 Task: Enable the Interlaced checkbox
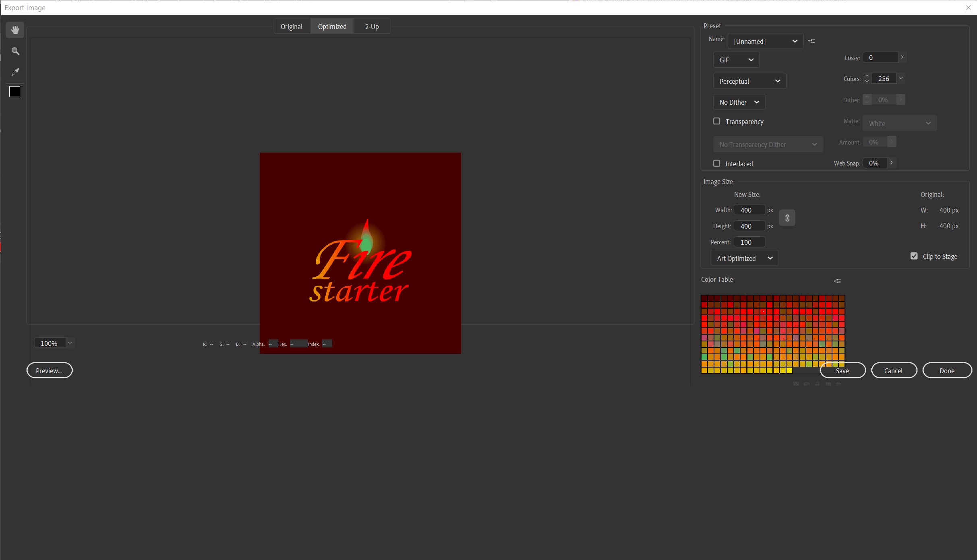coord(717,163)
